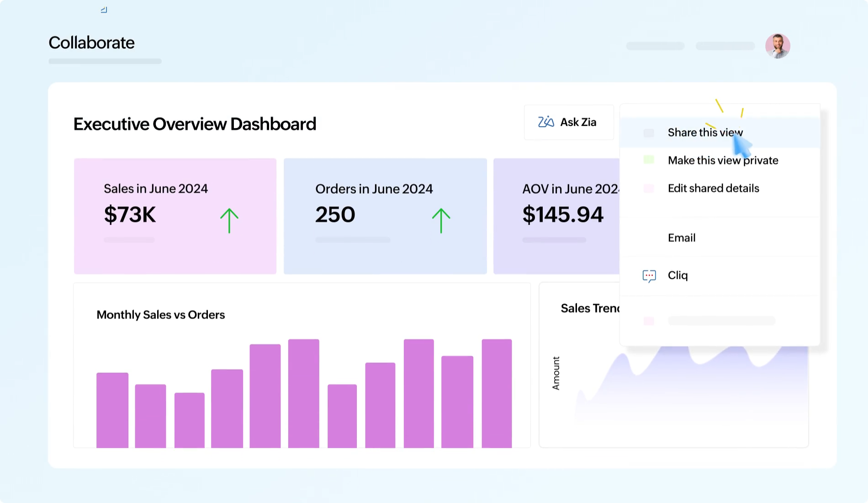The height and width of the screenshot is (503, 868).
Task: Click the small return arrow above Collaborate title
Action: (x=103, y=9)
